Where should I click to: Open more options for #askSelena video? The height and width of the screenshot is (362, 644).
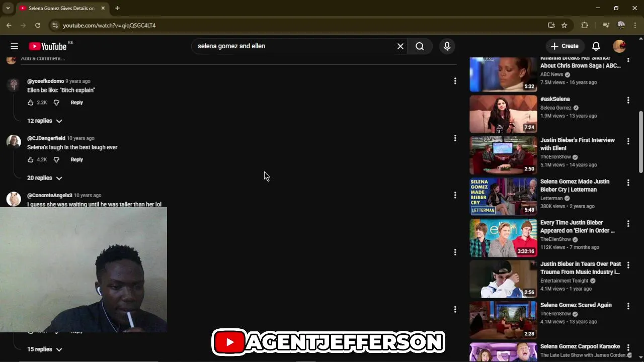pos(628,101)
